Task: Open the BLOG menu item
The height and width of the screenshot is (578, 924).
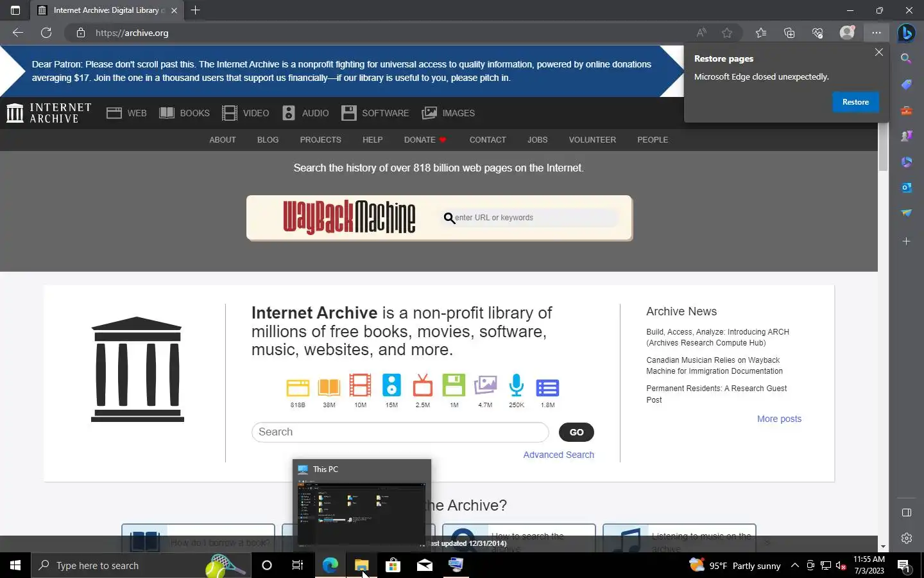Action: tap(268, 139)
